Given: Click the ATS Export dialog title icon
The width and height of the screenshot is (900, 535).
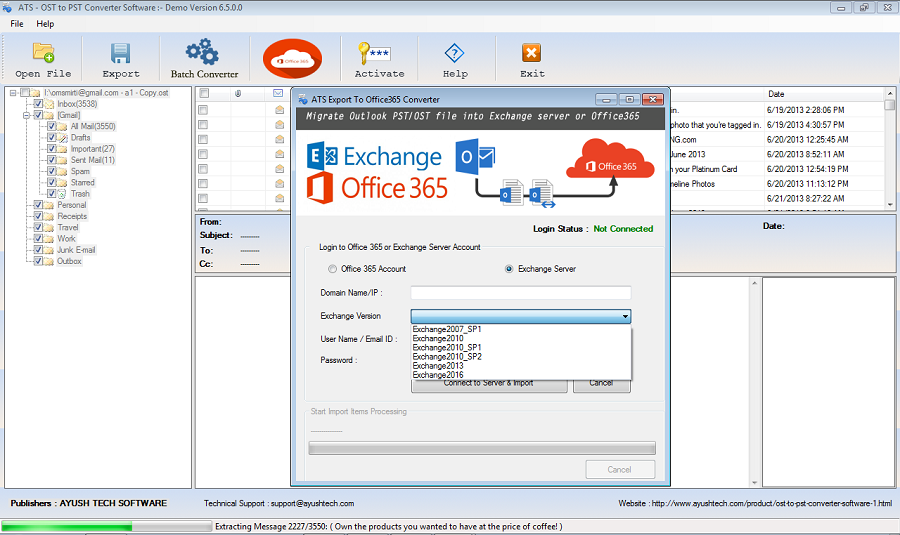Looking at the screenshot, I should point(303,99).
